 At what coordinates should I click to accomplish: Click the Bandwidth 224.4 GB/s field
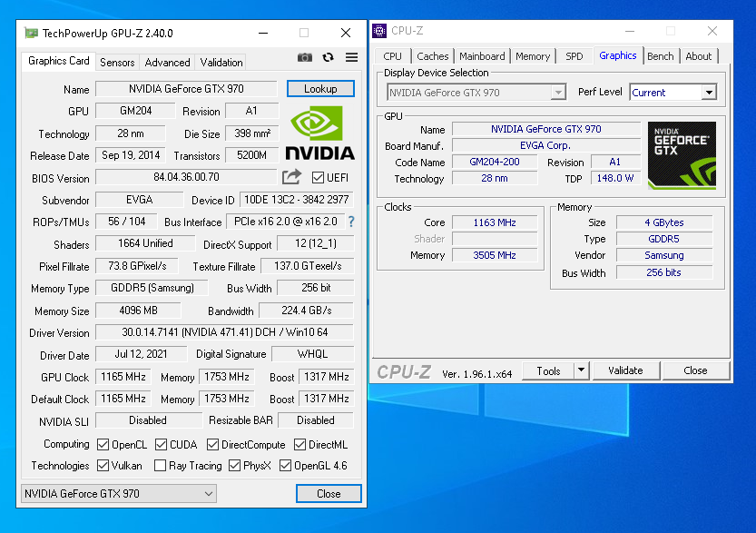pos(307,311)
